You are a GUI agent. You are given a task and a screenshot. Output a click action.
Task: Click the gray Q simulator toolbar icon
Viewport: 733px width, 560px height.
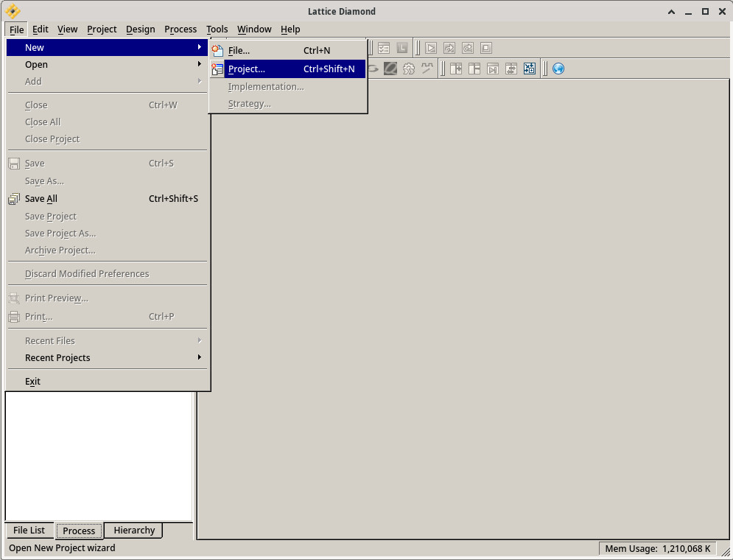(x=390, y=69)
